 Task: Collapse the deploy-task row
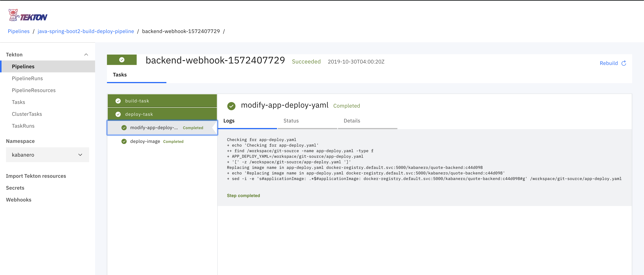(162, 114)
